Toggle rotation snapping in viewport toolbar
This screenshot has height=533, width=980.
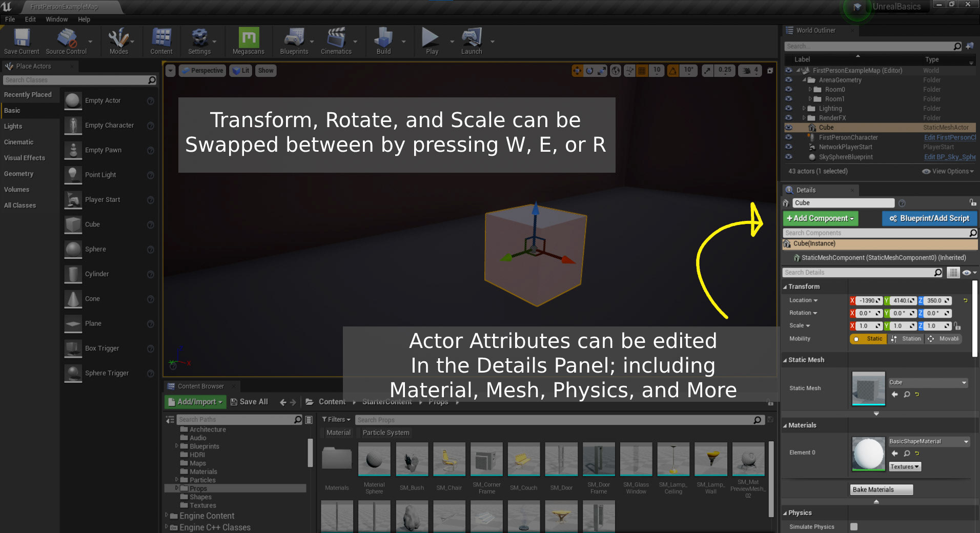pyautogui.click(x=673, y=71)
